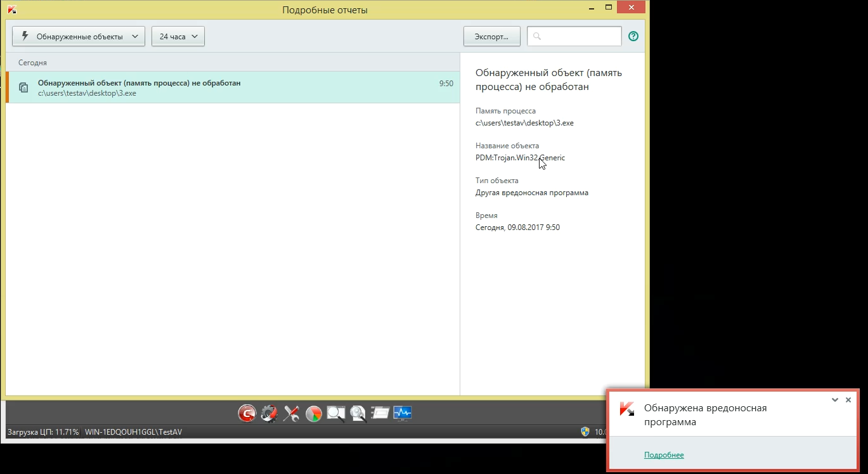Open the '24 часа' time period dropdown

[178, 37]
